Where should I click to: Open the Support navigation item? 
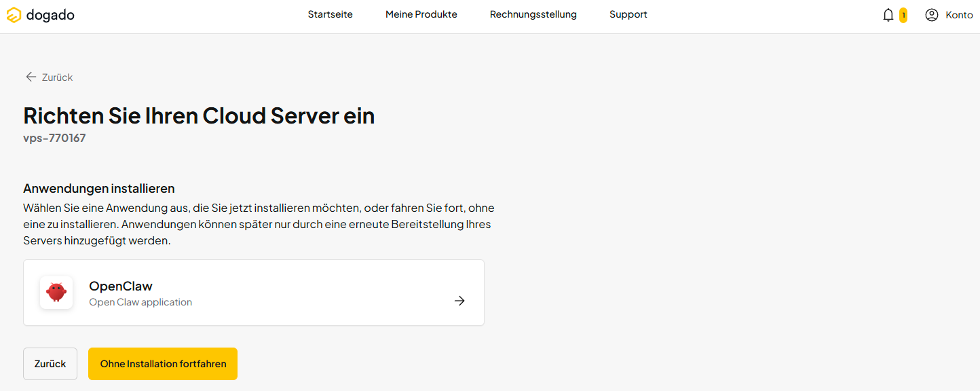(628, 14)
